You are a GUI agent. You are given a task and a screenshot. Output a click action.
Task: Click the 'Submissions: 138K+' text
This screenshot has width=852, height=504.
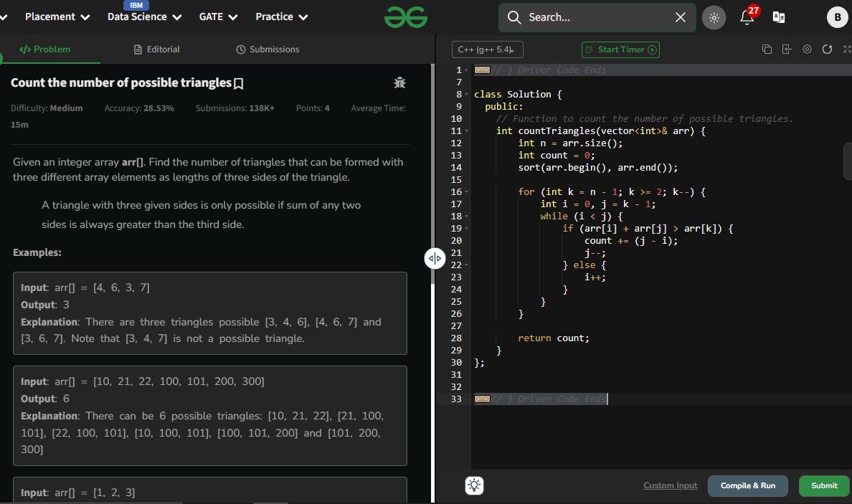pos(235,108)
